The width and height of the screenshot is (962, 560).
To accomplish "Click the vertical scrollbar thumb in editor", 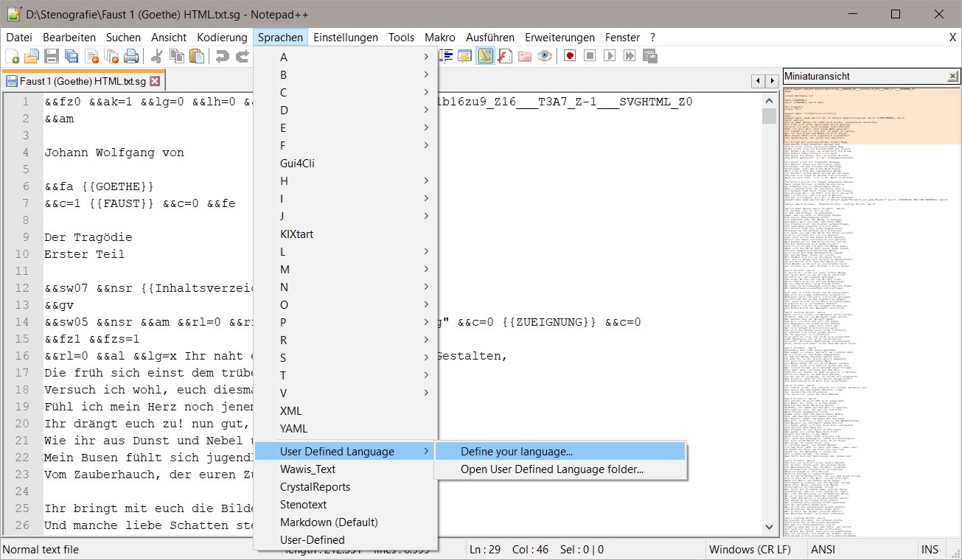I will click(769, 116).
